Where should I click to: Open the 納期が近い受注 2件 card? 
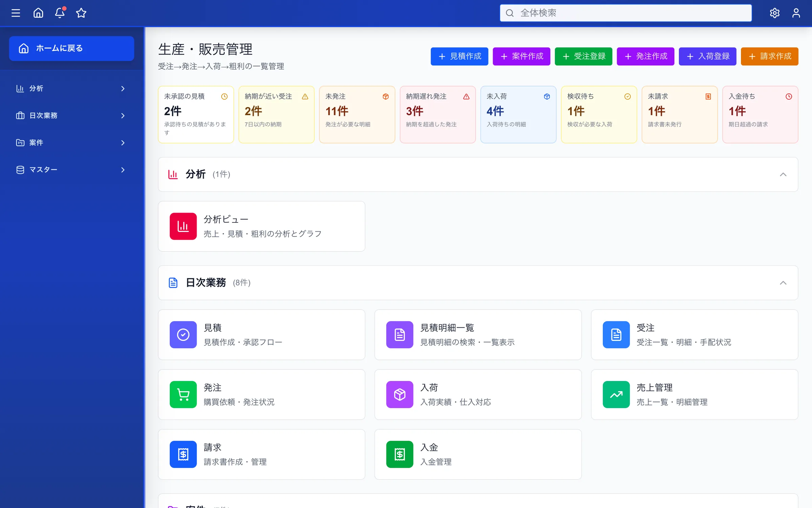pos(276,114)
